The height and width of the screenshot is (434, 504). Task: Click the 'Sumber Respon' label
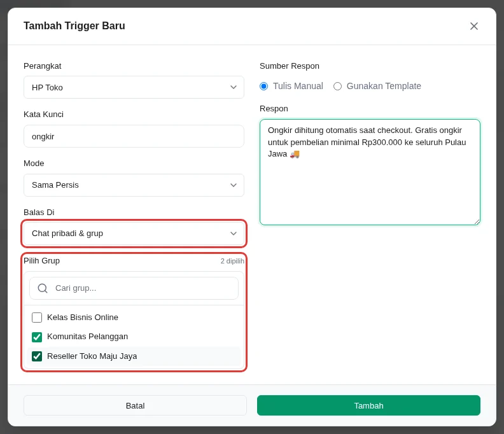click(x=290, y=66)
